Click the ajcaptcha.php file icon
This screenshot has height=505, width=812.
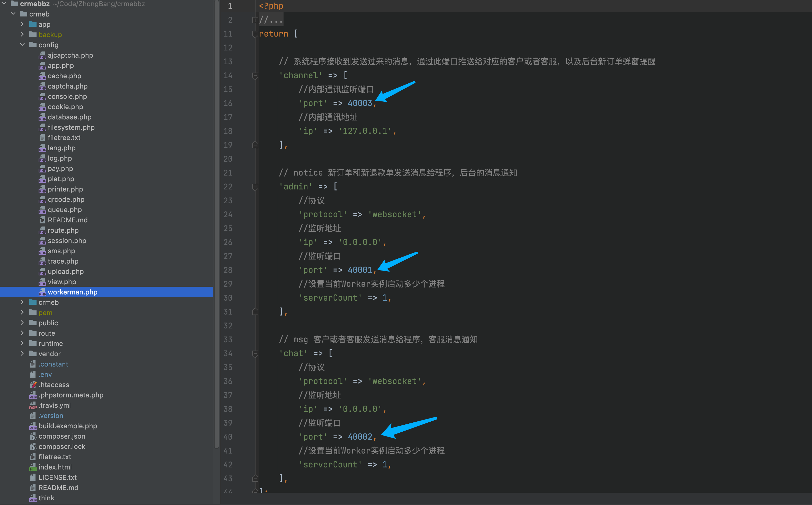pyautogui.click(x=42, y=55)
